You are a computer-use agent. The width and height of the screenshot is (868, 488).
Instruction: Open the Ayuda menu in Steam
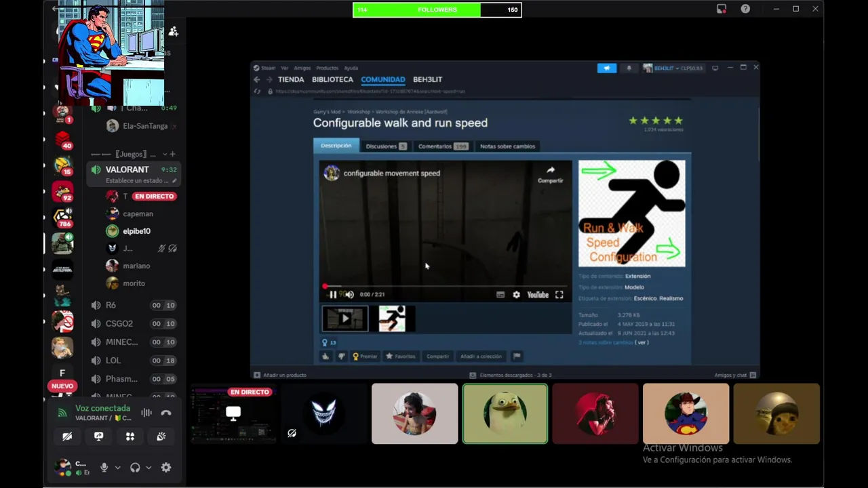pyautogui.click(x=351, y=68)
